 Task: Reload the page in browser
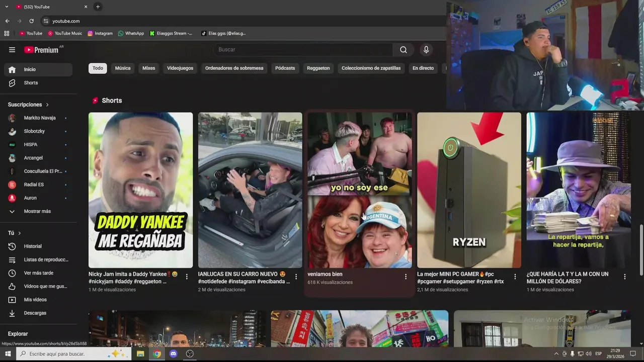(31, 21)
